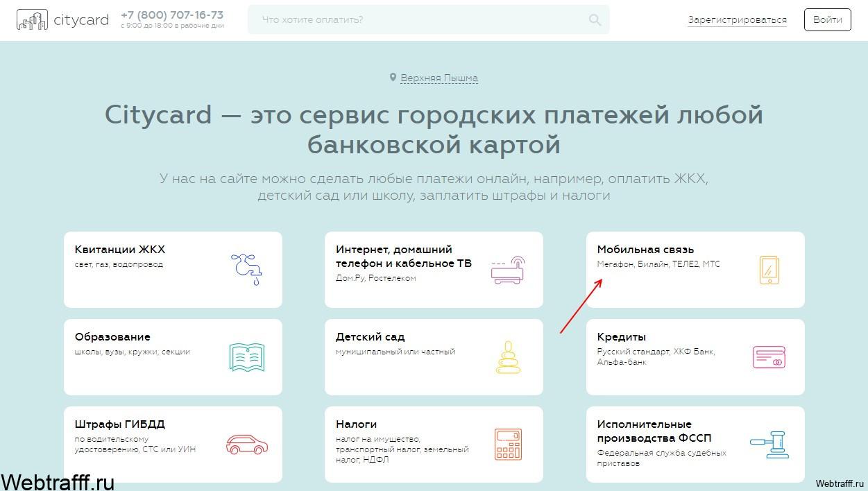Change city via Верхняя Пышма link

click(439, 78)
